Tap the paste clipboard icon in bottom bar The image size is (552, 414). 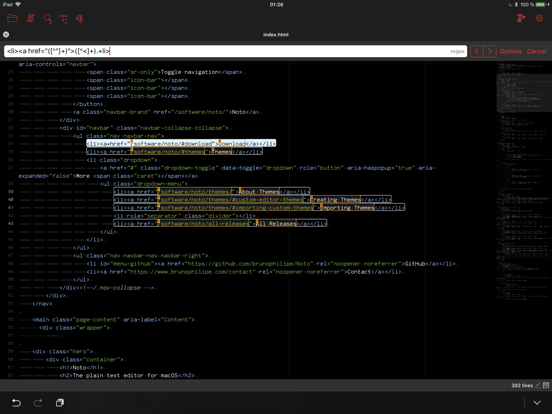point(60,402)
